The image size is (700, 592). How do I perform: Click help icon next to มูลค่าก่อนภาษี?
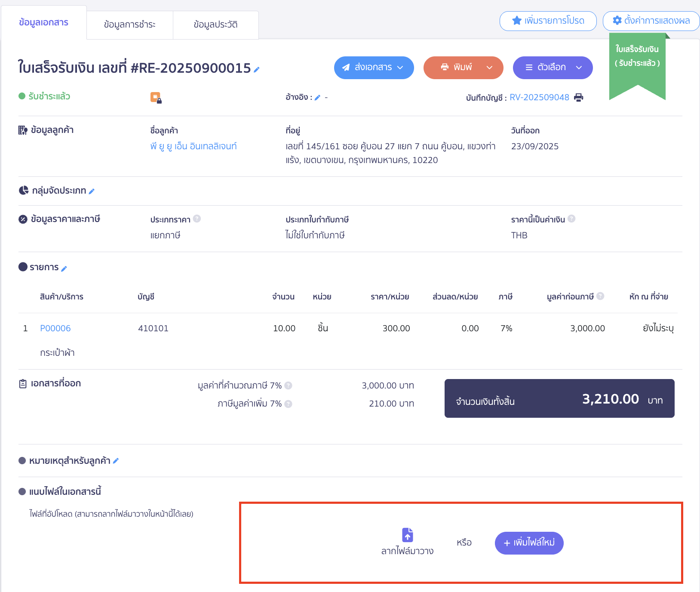point(600,296)
